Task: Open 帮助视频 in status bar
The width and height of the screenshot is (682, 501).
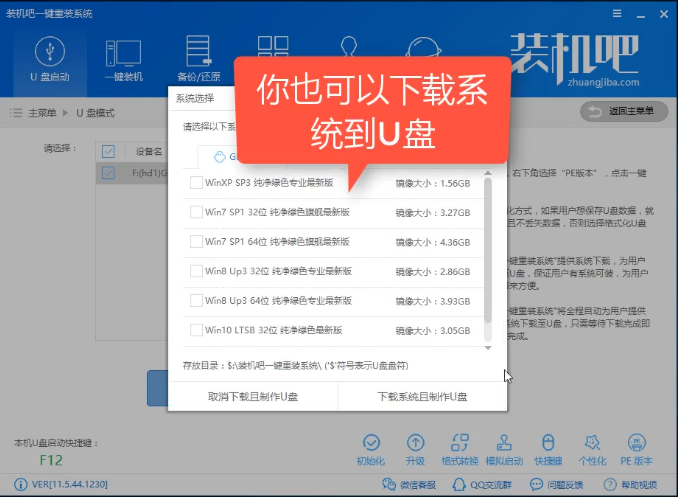Action: pyautogui.click(x=630, y=484)
